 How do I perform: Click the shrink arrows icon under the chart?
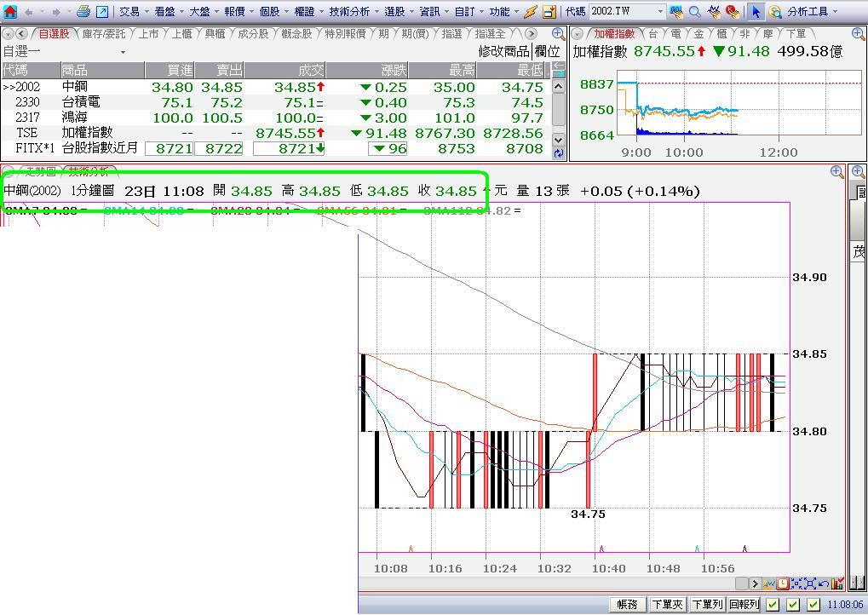[796, 583]
